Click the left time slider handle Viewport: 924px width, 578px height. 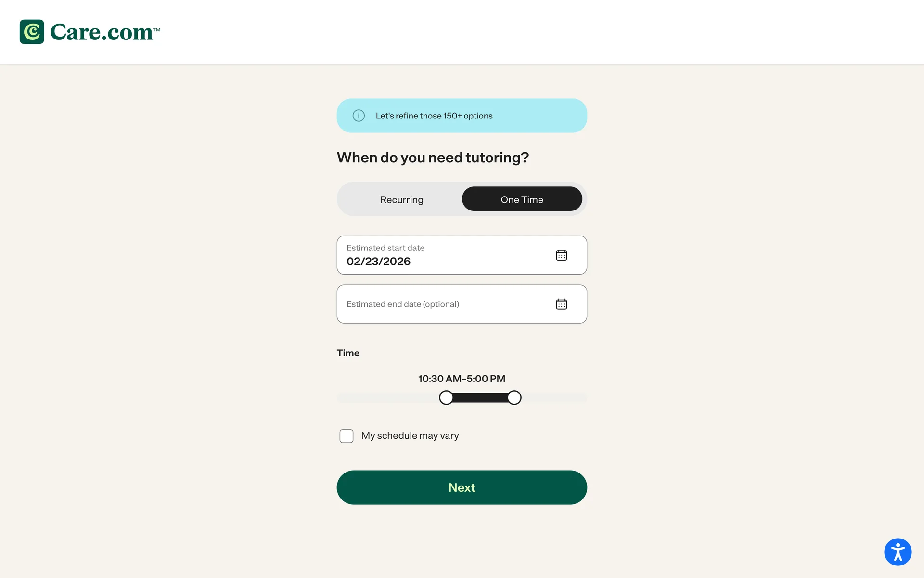click(x=446, y=397)
